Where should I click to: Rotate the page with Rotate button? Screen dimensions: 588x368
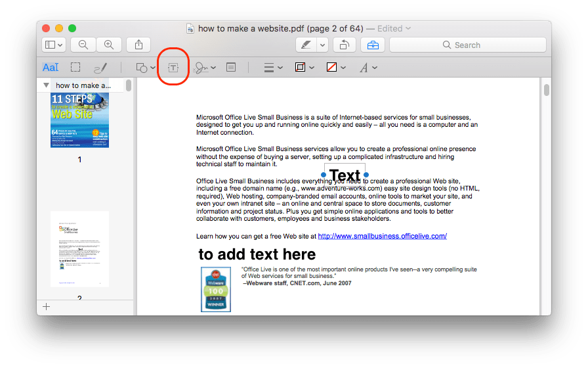coord(345,45)
